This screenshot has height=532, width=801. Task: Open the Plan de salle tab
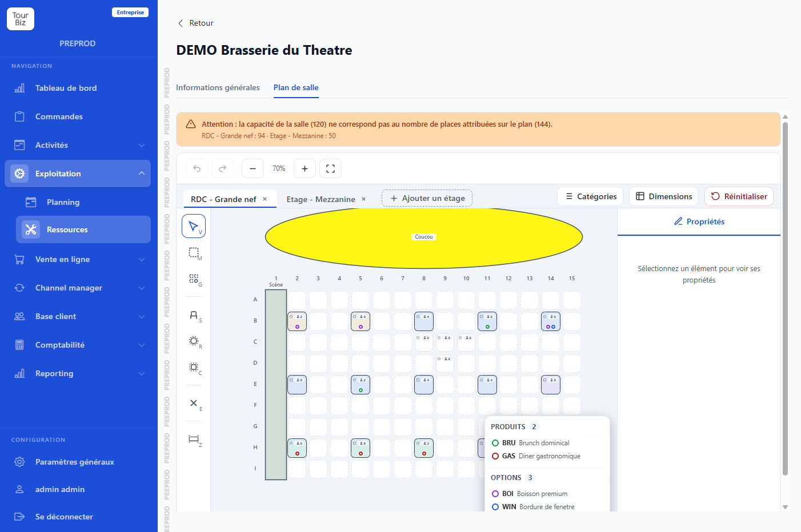pyautogui.click(x=296, y=87)
